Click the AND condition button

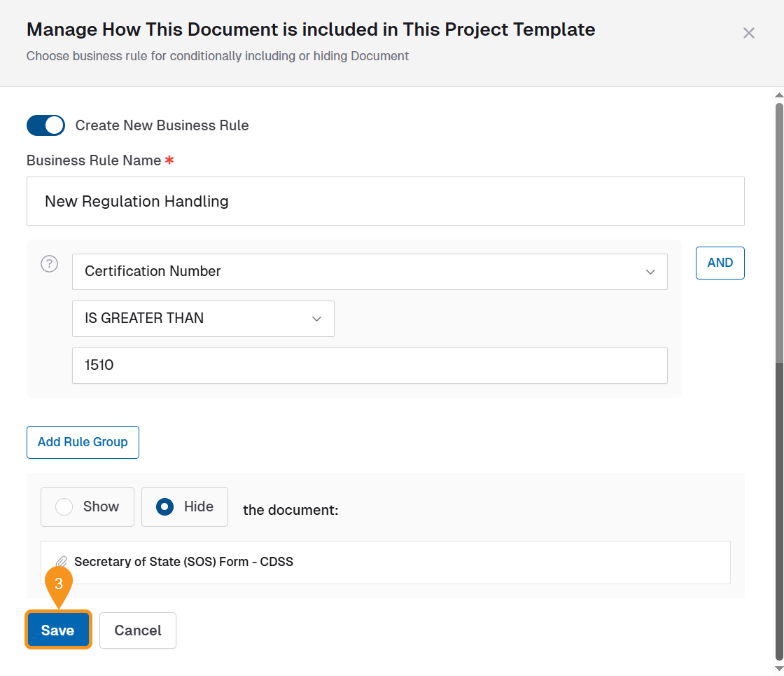720,263
